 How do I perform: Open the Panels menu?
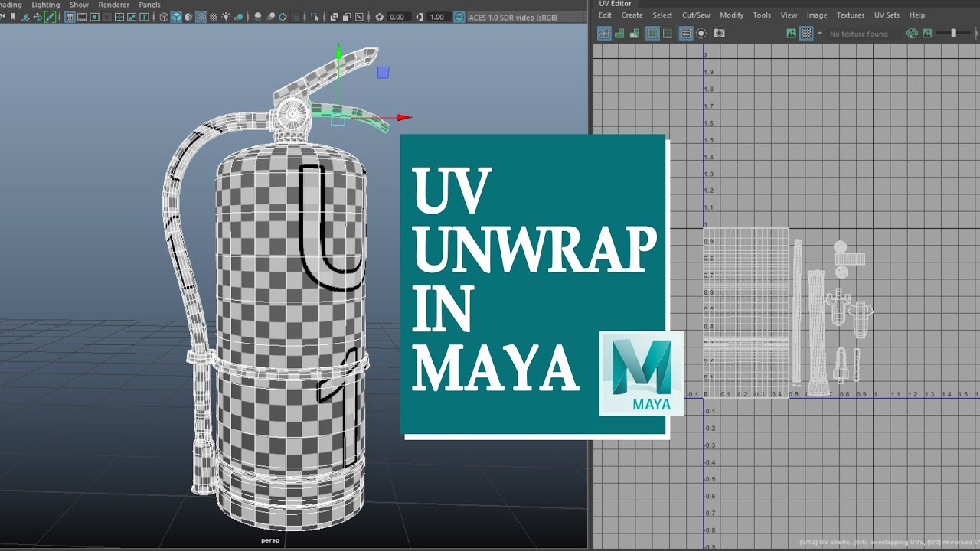click(149, 5)
